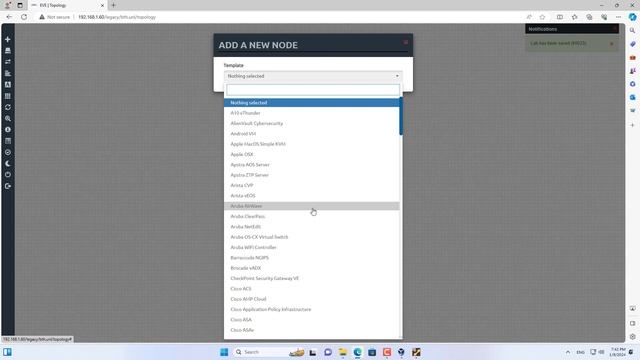
Task: Open a new browser tab
Action: point(113,5)
